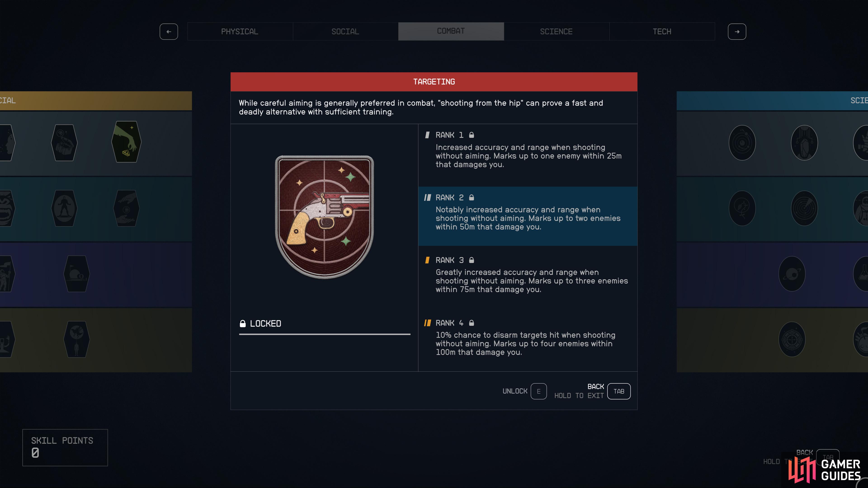This screenshot has height=488, width=868.
Task: Select the treasure chest skill icon
Action: [x=64, y=143]
